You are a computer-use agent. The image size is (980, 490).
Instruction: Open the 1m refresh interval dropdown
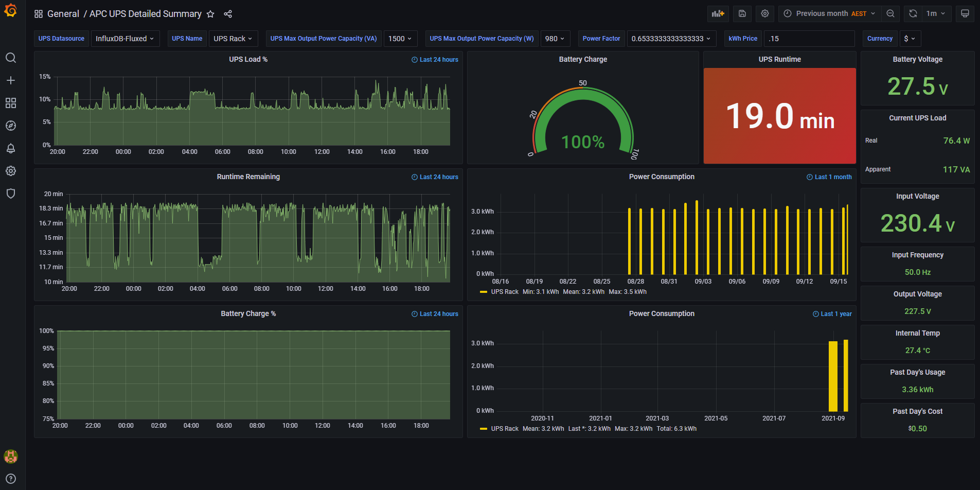(x=935, y=14)
